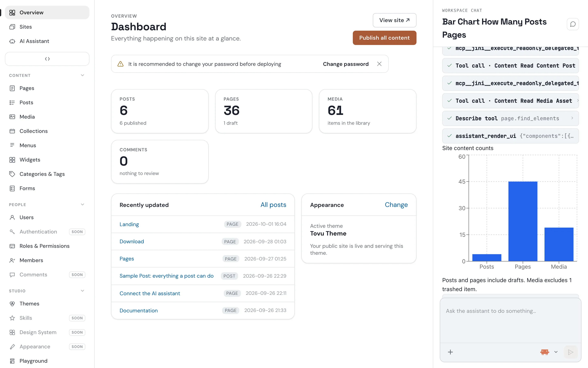
Task: Click the Users person icon
Action: pos(12,217)
